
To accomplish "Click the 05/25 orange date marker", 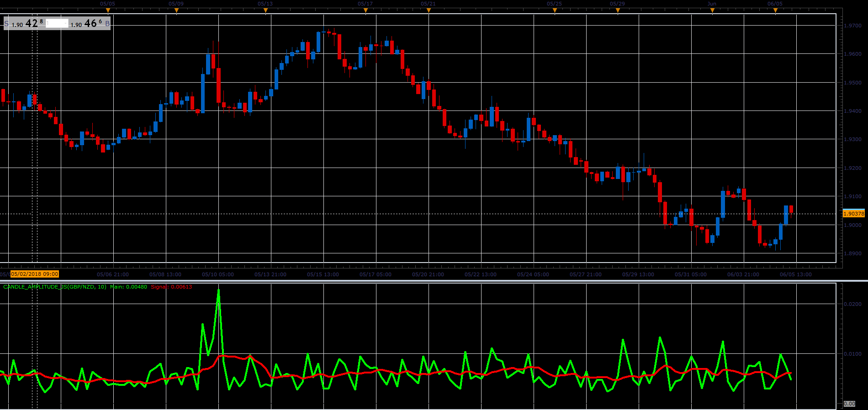I will 555,11.
